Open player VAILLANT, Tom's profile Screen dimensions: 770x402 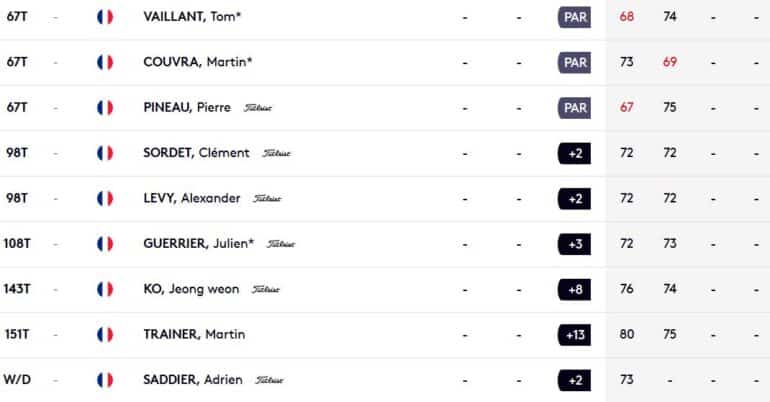click(192, 17)
